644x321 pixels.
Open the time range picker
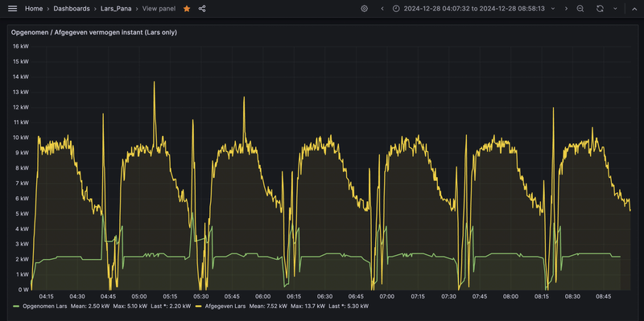coord(473,9)
